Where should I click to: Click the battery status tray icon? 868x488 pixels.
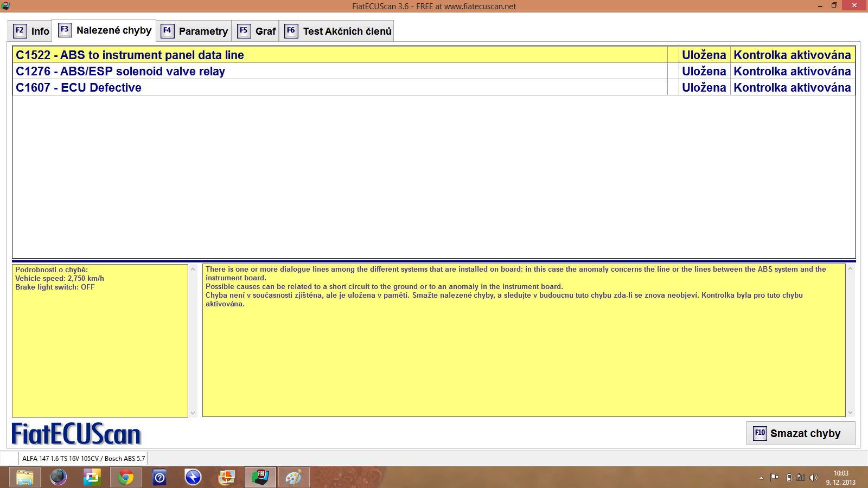pos(789,478)
